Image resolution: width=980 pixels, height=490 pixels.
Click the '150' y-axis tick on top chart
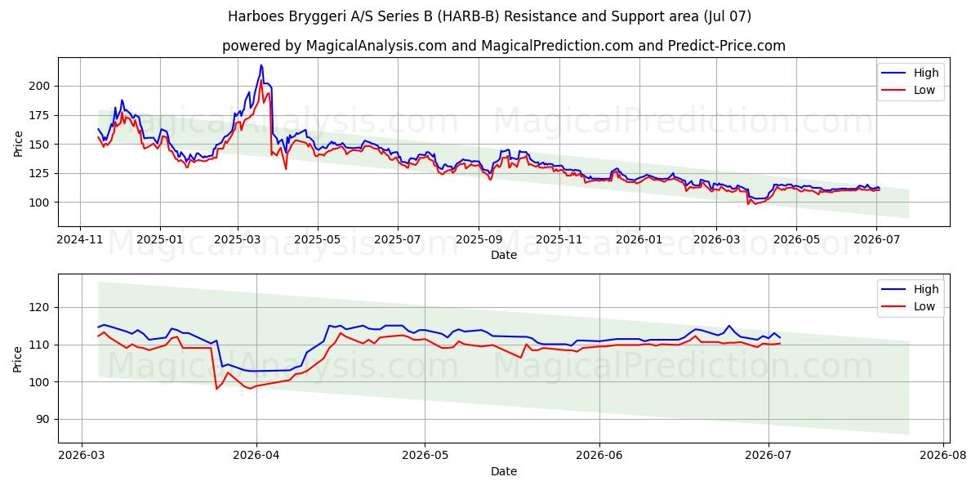point(41,145)
